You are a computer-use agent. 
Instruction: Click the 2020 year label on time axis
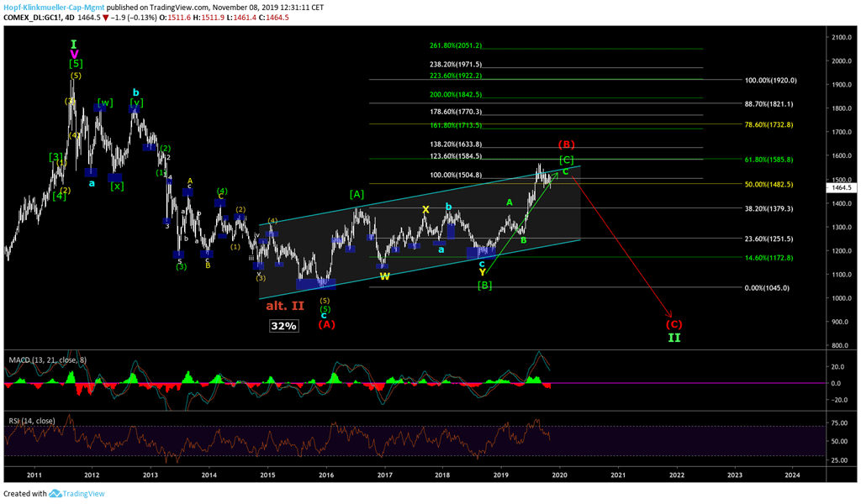click(559, 475)
